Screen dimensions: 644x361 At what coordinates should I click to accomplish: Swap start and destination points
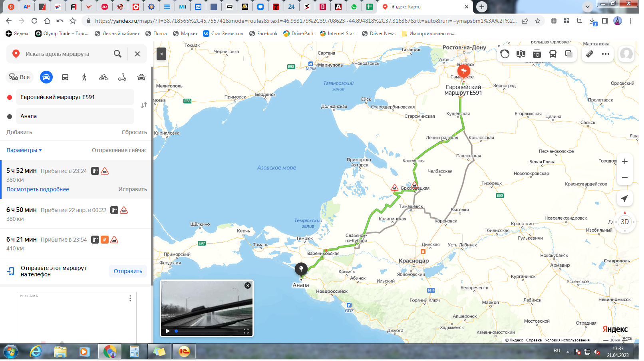144,105
